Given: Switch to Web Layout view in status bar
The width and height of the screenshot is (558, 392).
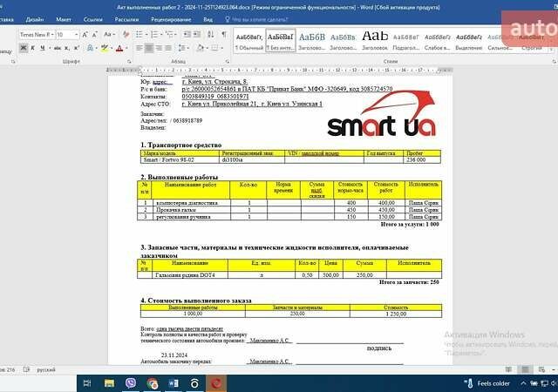Looking at the screenshot, I should tap(541, 369).
